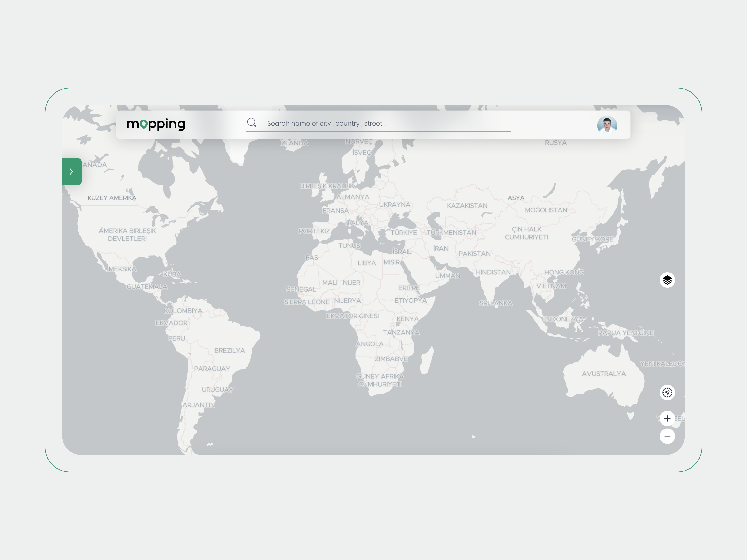The height and width of the screenshot is (560, 747).
Task: Select MEKSIKA on the world map
Action: (123, 269)
